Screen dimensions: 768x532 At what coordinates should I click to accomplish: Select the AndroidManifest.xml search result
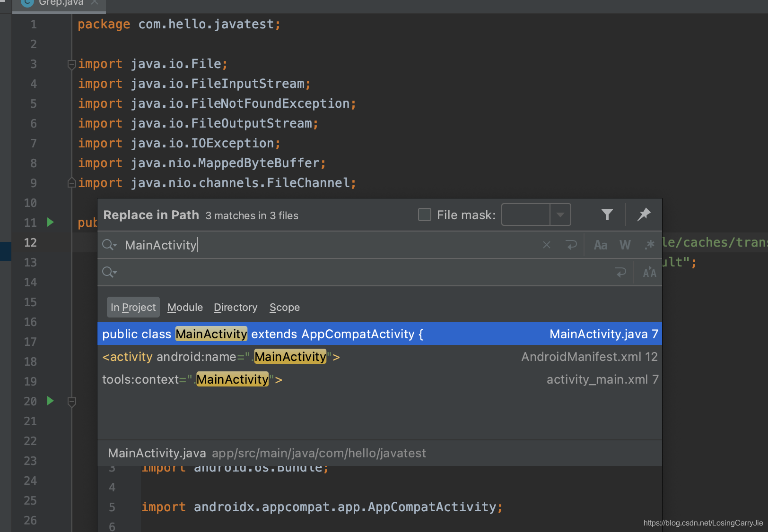pyautogui.click(x=379, y=357)
